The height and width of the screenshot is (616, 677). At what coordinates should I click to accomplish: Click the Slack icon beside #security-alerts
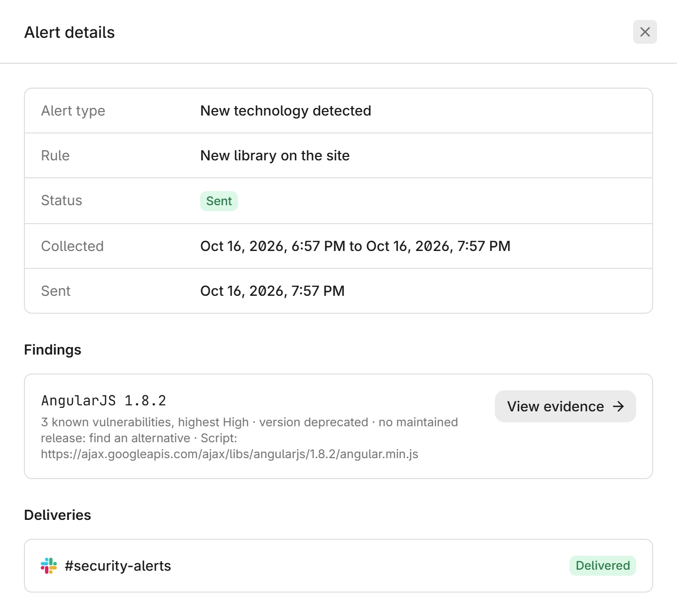(49, 566)
